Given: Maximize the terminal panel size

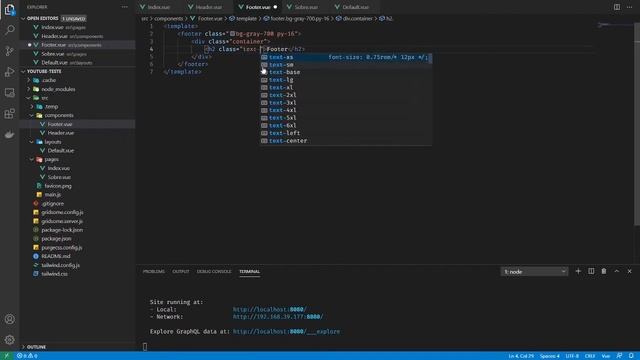Looking at the screenshot, I should 617,271.
